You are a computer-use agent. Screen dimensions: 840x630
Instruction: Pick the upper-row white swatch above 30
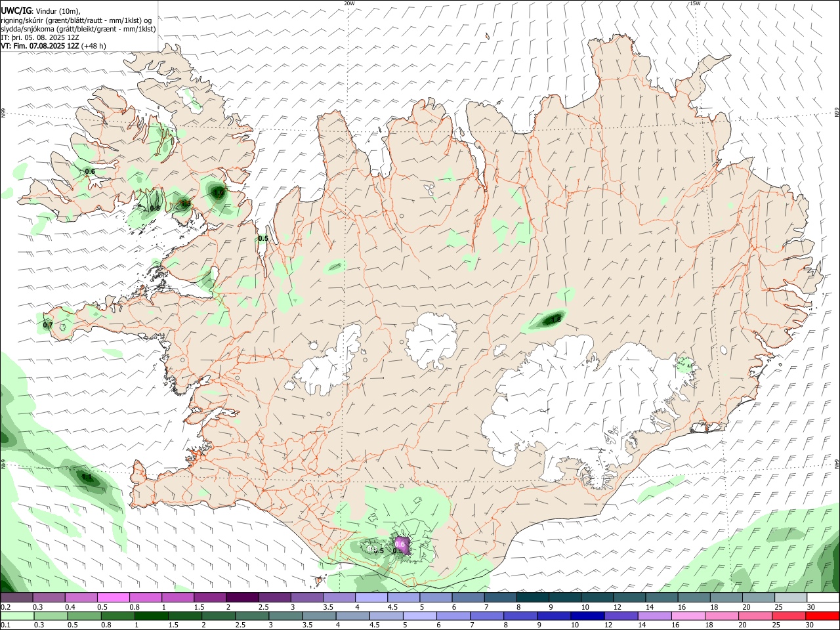[823, 598]
